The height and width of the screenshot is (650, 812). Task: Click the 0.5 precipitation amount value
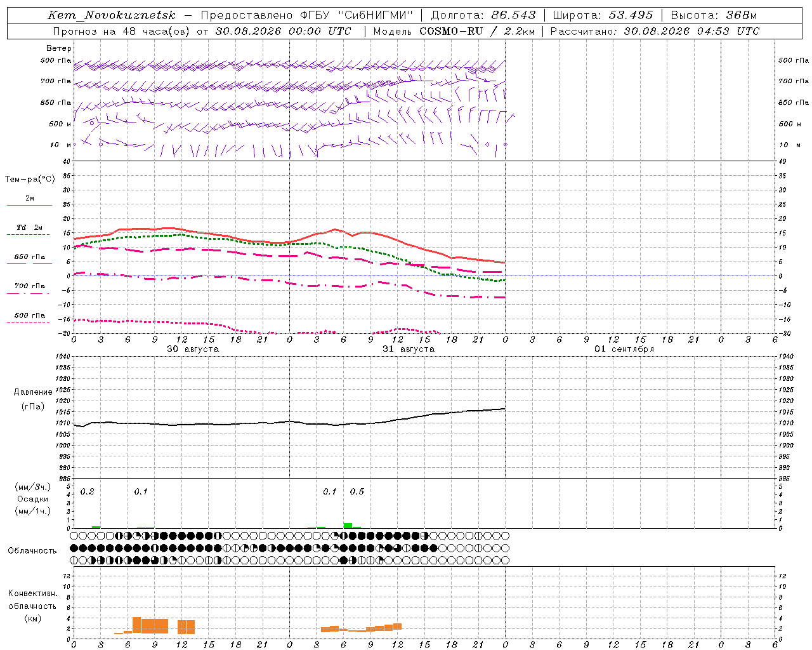357,492
